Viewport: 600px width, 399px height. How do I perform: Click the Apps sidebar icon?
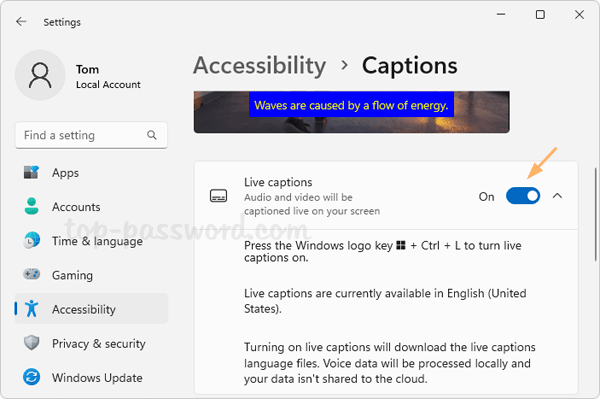[x=31, y=173]
